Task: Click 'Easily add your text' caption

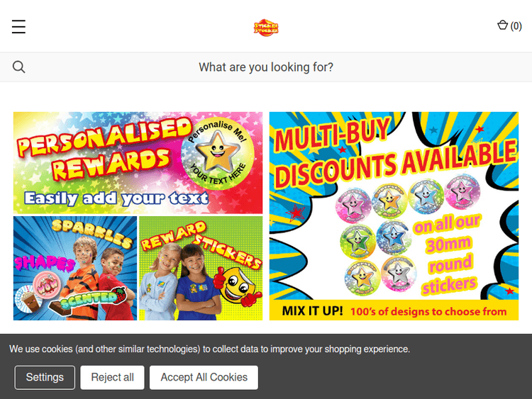Action: [x=117, y=198]
